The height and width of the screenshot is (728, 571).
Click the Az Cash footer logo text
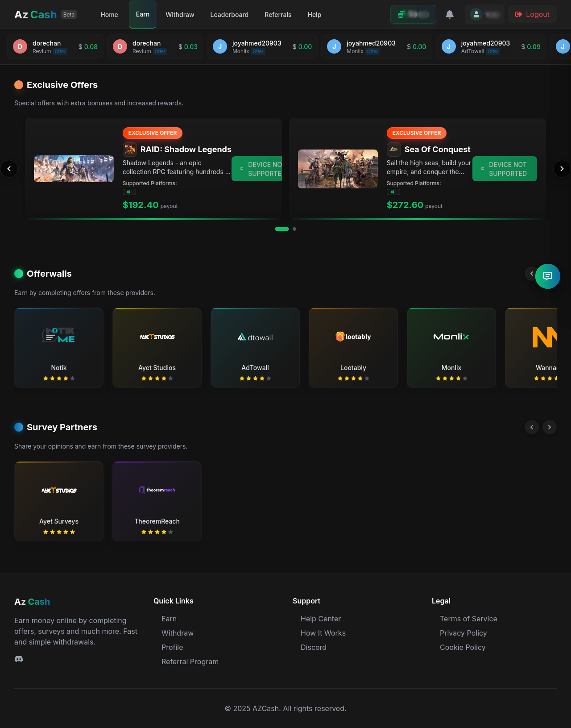[32, 602]
